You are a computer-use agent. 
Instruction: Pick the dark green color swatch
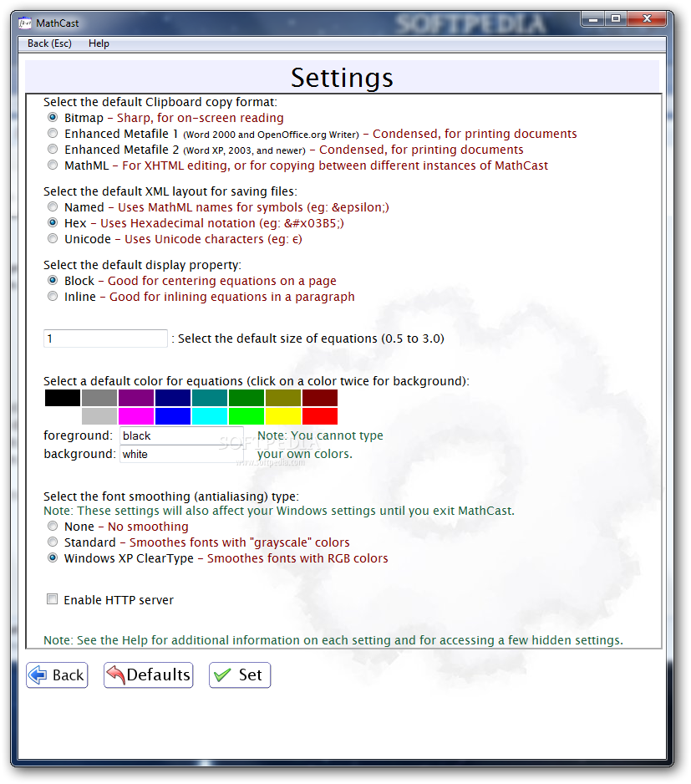pos(246,398)
